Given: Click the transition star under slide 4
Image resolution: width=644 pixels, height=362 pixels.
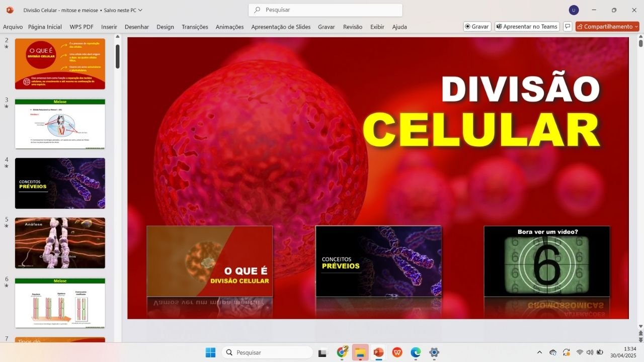Looking at the screenshot, I should point(7,166).
